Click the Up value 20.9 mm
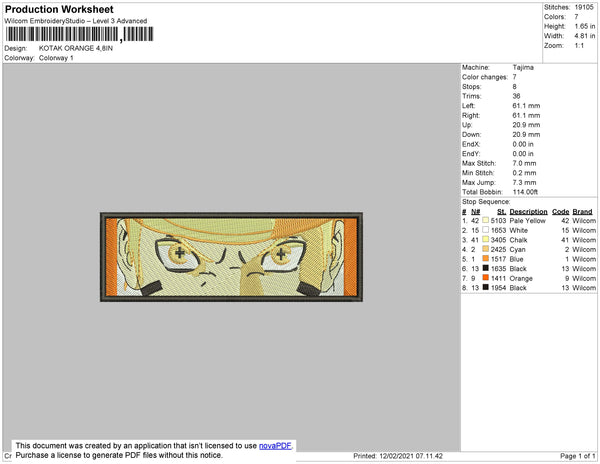600x464 pixels. pos(526,125)
